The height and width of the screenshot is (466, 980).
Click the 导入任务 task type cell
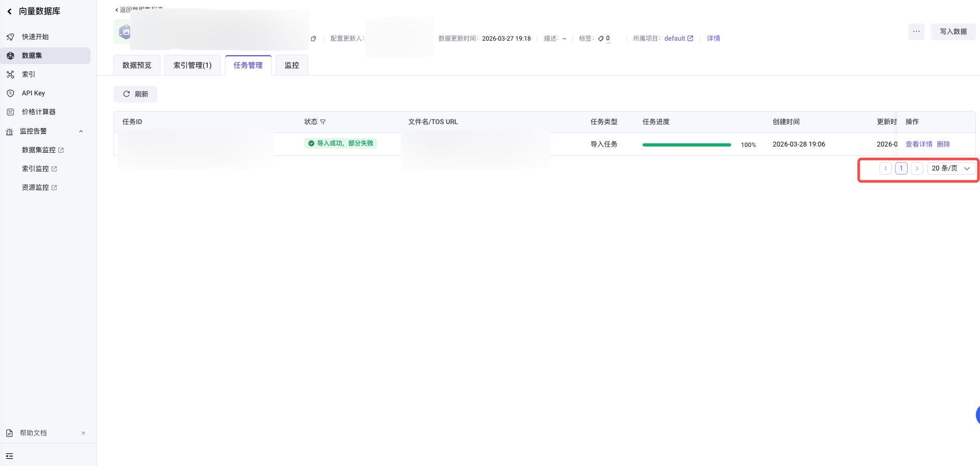[x=604, y=144]
